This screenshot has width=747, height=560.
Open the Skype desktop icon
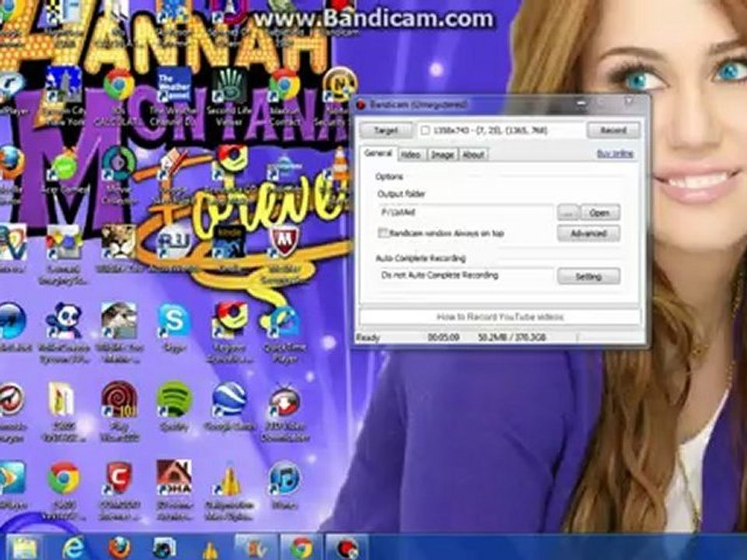click(x=174, y=321)
